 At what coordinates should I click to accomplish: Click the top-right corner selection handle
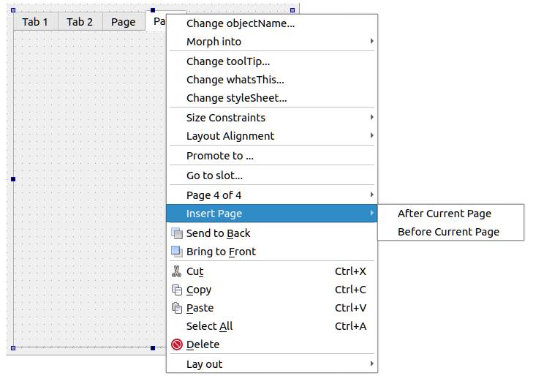pos(292,10)
